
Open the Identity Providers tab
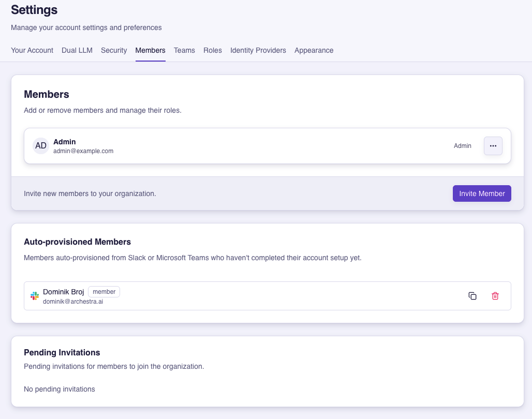click(258, 50)
